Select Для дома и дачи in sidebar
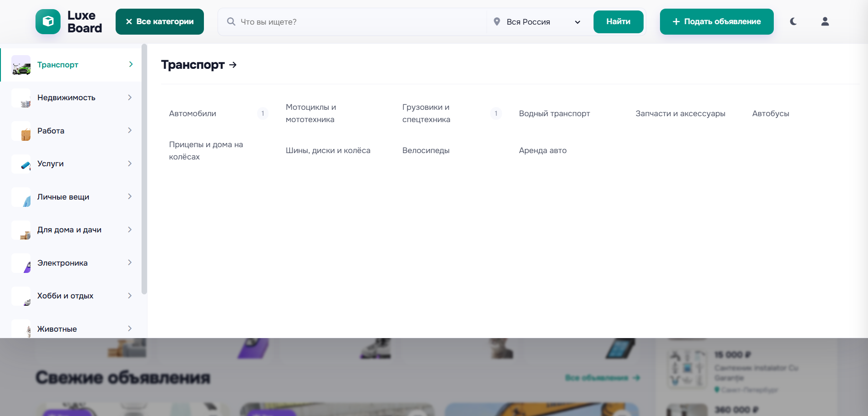The image size is (868, 416). [71, 230]
